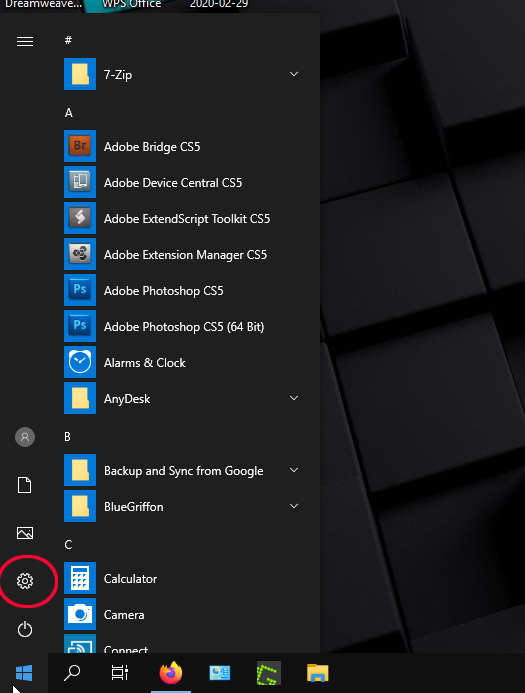The image size is (525, 693).
Task: Expand Backup and Sync from Google chevron
Action: pyautogui.click(x=294, y=470)
